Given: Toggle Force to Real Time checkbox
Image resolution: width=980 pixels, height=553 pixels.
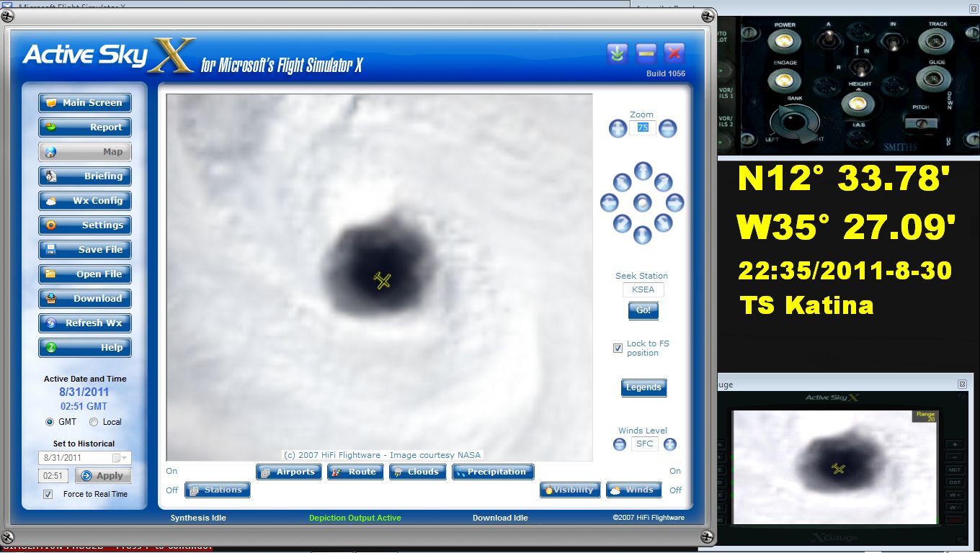Looking at the screenshot, I should pos(48,494).
